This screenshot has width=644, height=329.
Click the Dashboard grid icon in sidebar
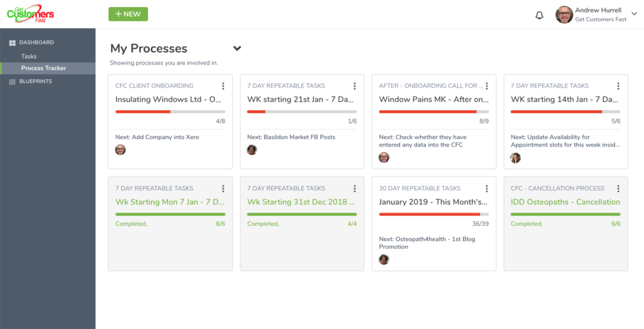tap(13, 43)
